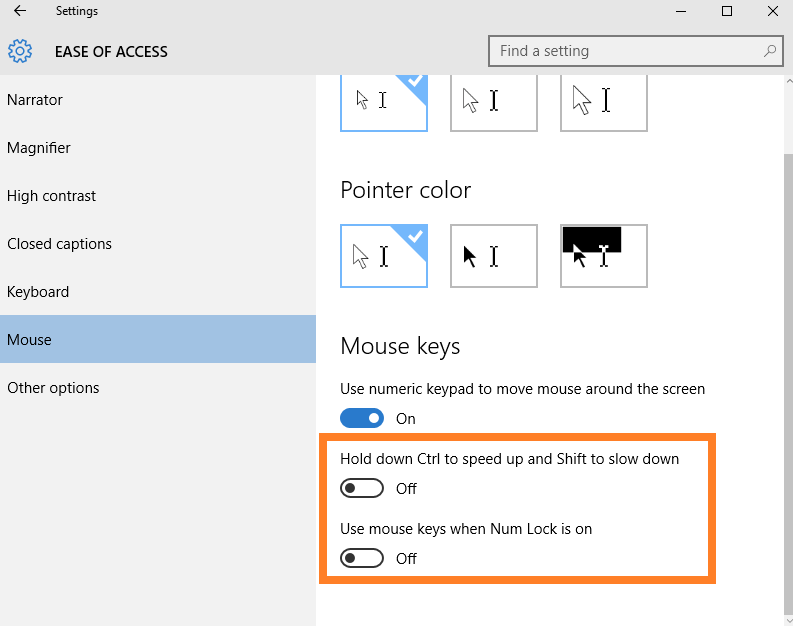Go to High contrast settings
The height and width of the screenshot is (626, 793).
click(x=52, y=196)
